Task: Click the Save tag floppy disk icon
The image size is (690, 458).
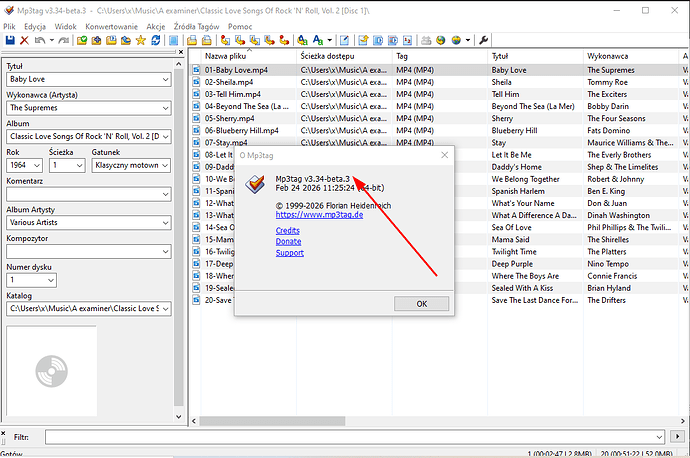Action: coord(10,40)
